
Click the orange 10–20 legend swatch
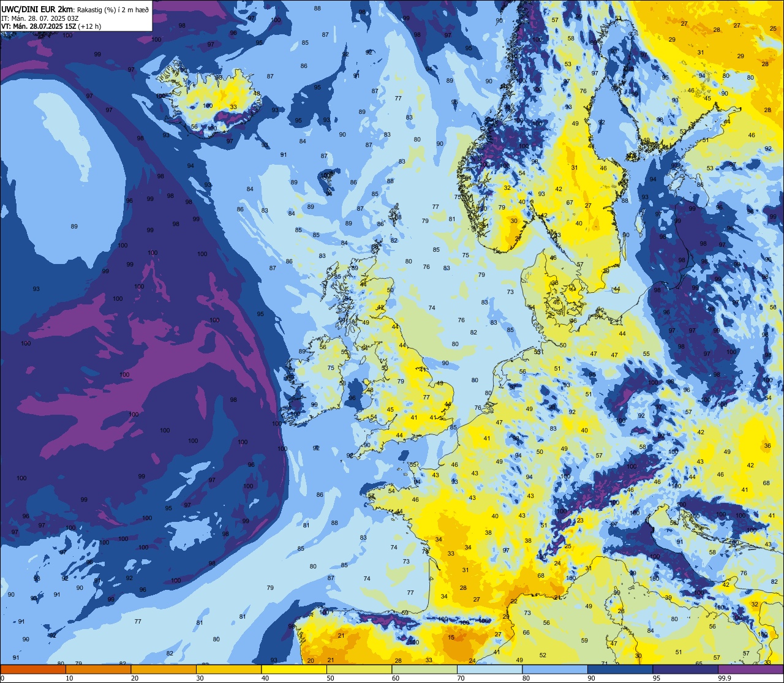click(x=98, y=670)
